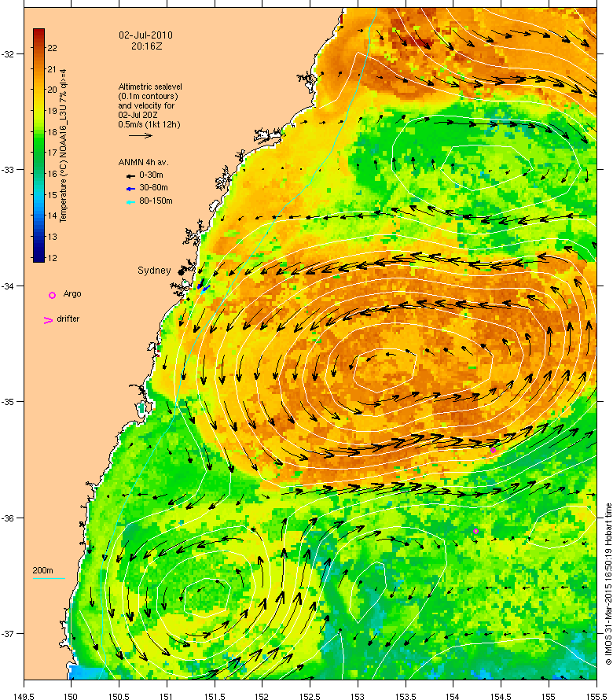613x700 pixels.
Task: Click the 154.5 longitude axis label
Action: 500,696
